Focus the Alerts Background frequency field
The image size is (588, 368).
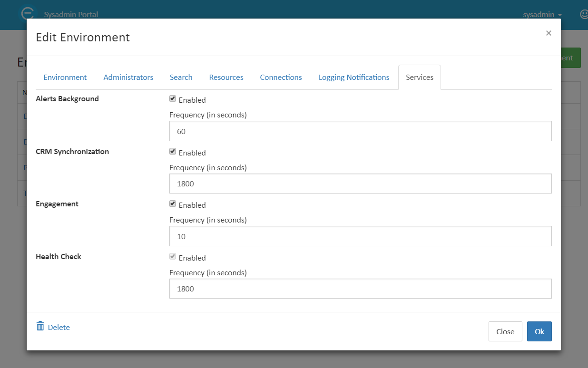coord(361,131)
